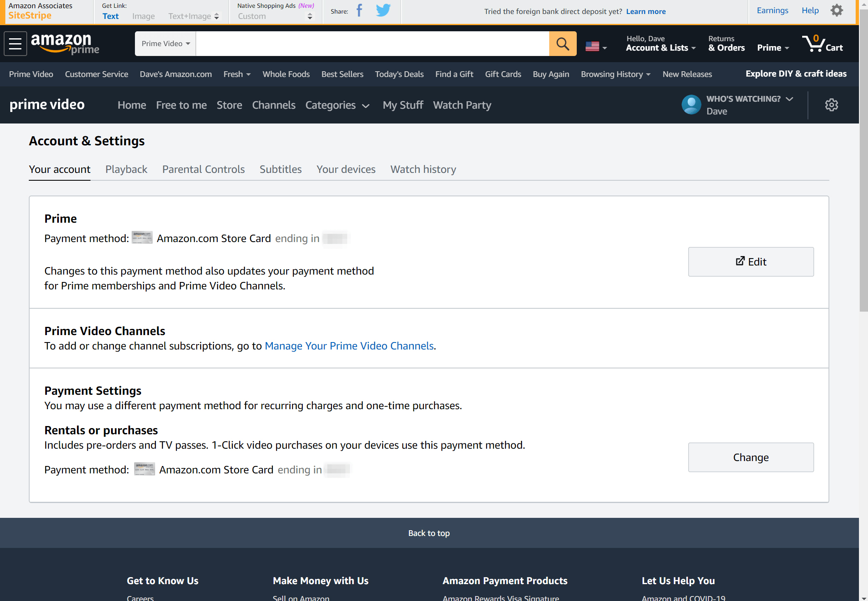Click the hamburger menu icon

tap(15, 44)
